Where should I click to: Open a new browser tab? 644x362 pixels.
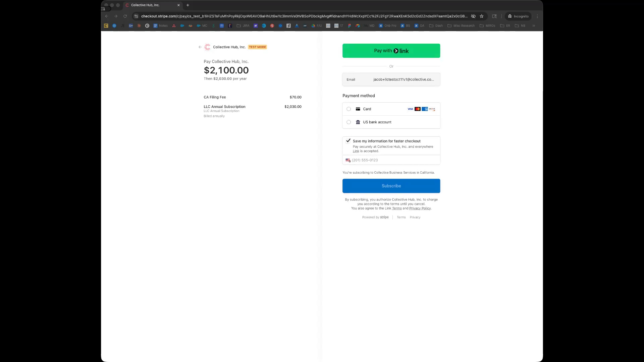(188, 5)
